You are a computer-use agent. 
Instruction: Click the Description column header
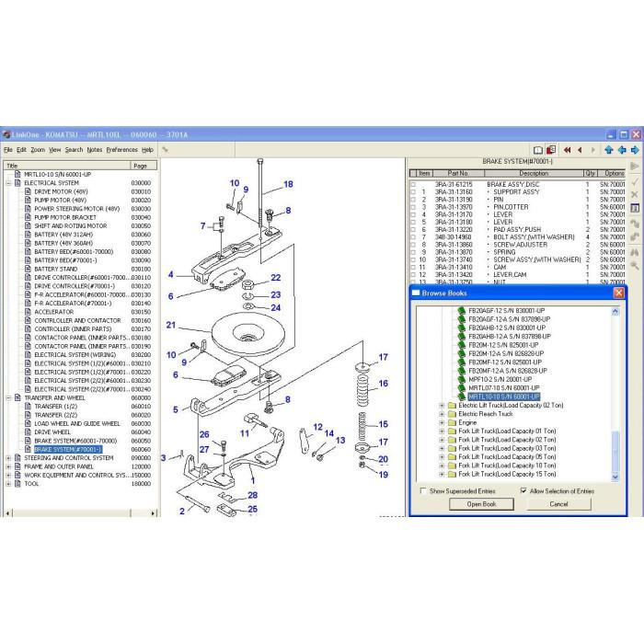(x=534, y=173)
